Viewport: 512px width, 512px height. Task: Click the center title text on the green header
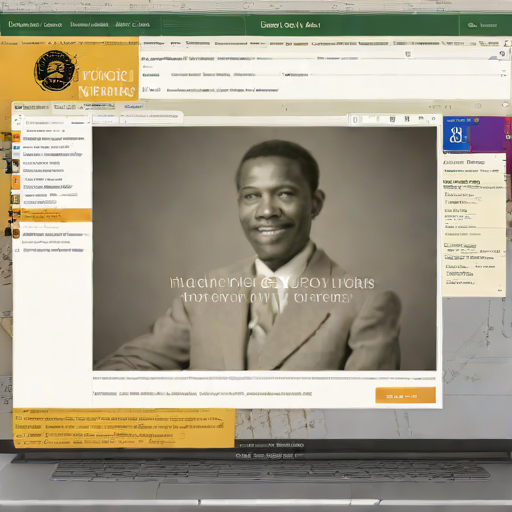point(290,25)
